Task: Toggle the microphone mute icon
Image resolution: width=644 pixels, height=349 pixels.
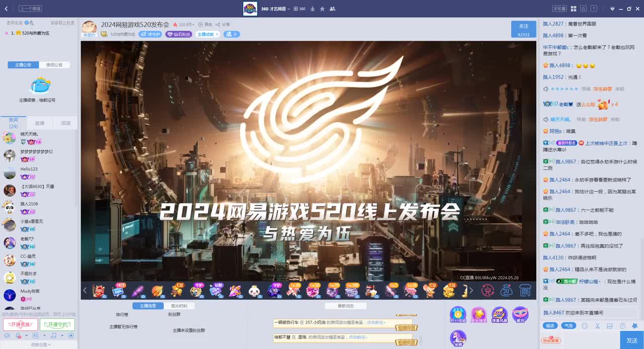Action: pos(18,335)
